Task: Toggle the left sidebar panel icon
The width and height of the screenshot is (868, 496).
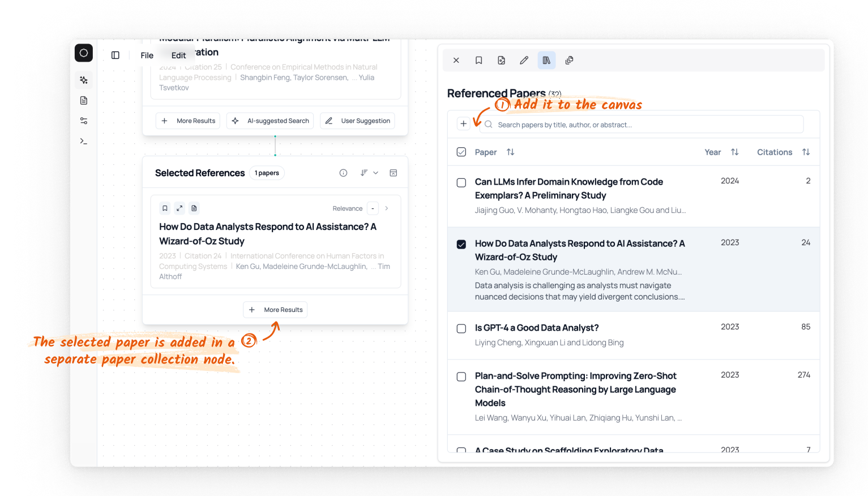Action: (x=116, y=55)
